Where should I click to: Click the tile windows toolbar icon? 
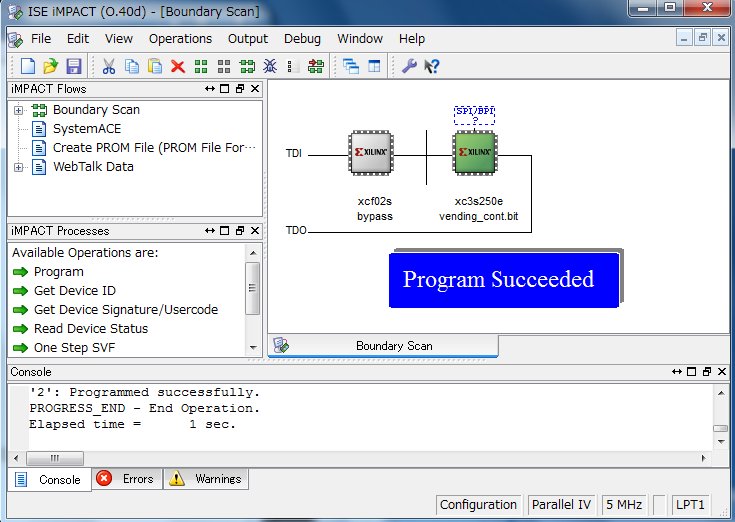[x=374, y=66]
